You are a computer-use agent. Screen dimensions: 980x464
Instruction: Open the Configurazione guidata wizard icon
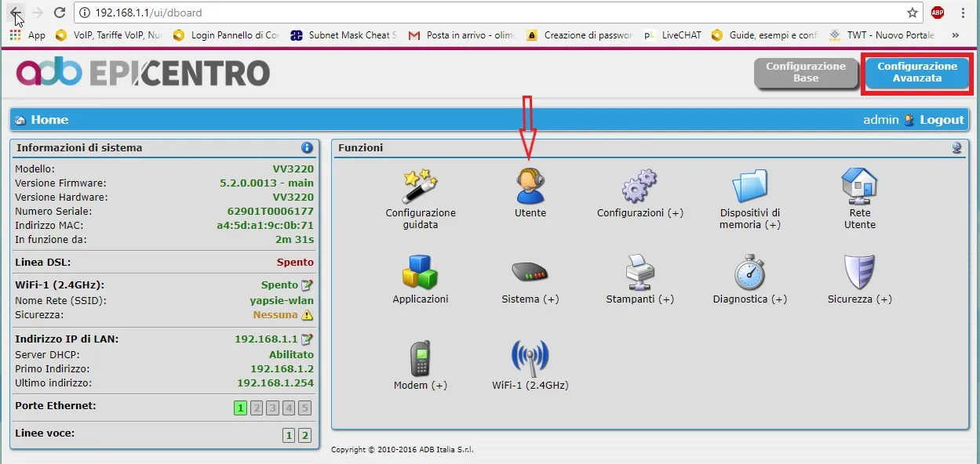click(x=420, y=187)
